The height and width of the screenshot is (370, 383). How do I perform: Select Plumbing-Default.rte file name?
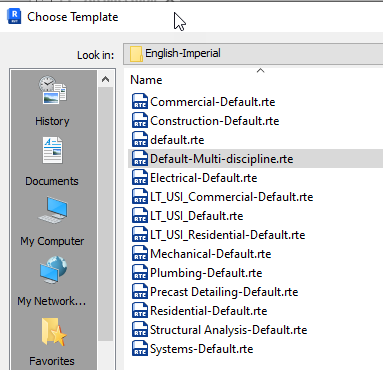click(206, 273)
